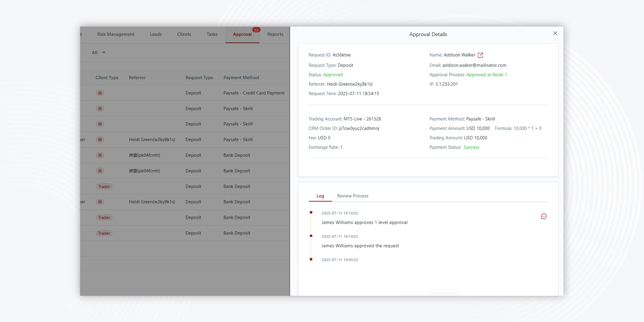Click the Approval navigation tab
644x322 pixels.
tap(242, 35)
